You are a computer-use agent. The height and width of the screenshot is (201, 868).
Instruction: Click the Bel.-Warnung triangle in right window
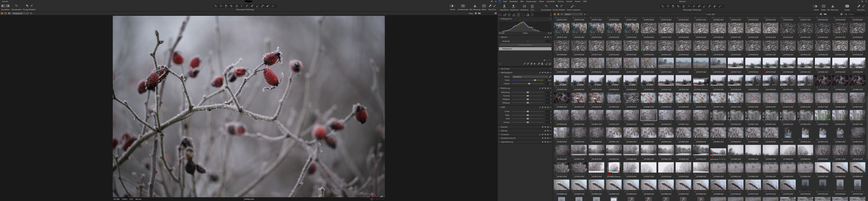(833, 6)
